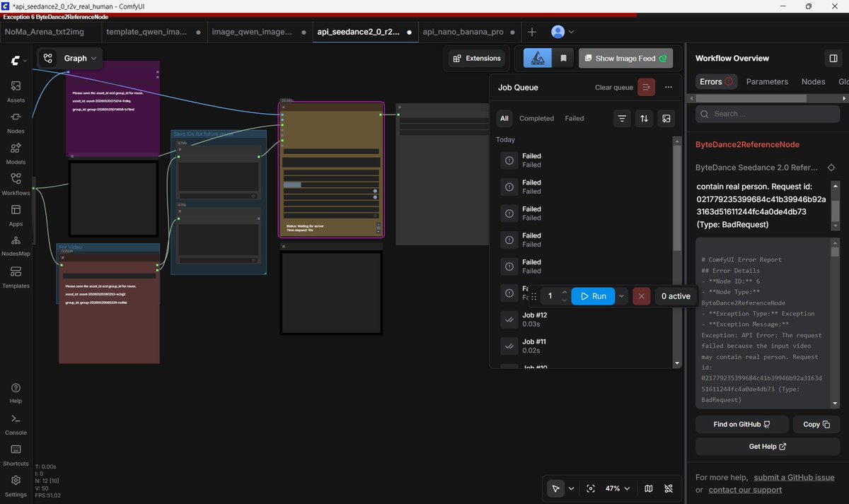
Task: Decrease the batch count stepper
Action: click(x=565, y=300)
